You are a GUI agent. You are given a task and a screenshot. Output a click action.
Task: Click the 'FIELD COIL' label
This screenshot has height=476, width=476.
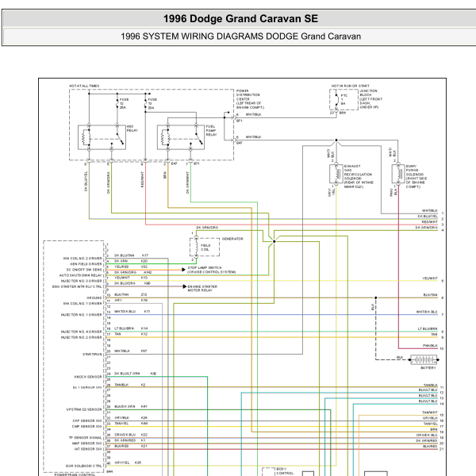click(205, 248)
